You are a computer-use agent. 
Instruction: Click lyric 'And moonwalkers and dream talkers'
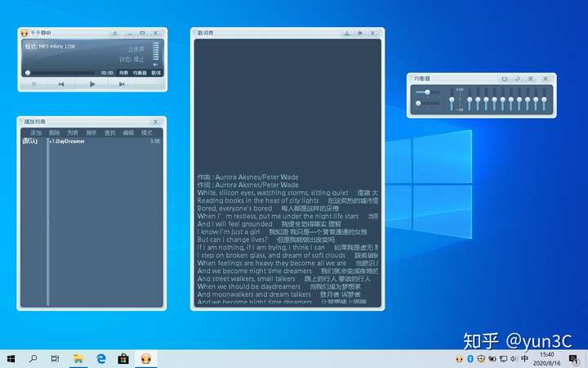(x=254, y=294)
